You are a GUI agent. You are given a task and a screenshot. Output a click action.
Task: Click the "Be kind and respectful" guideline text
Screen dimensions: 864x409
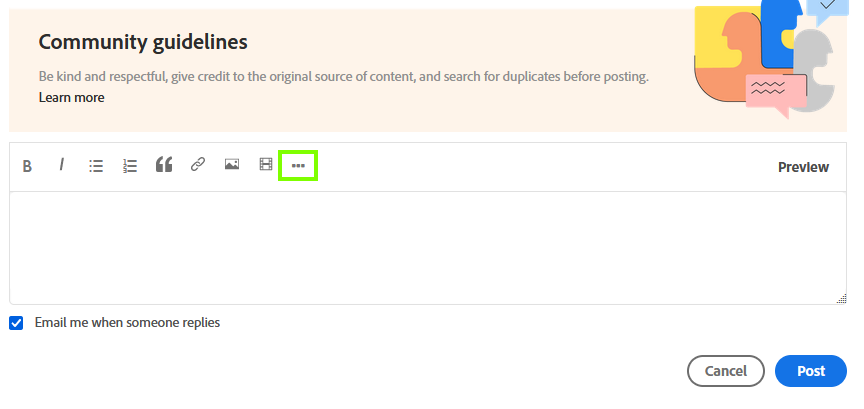[x=343, y=76]
